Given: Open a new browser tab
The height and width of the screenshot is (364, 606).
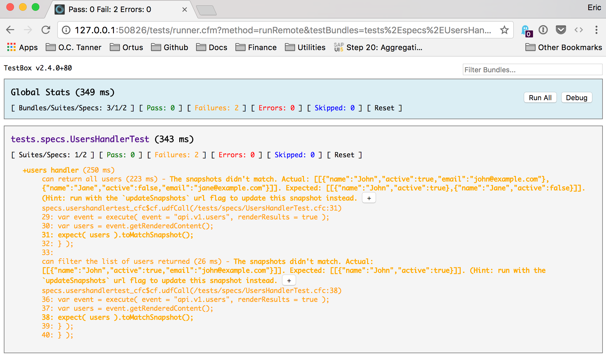Looking at the screenshot, I should tap(206, 10).
